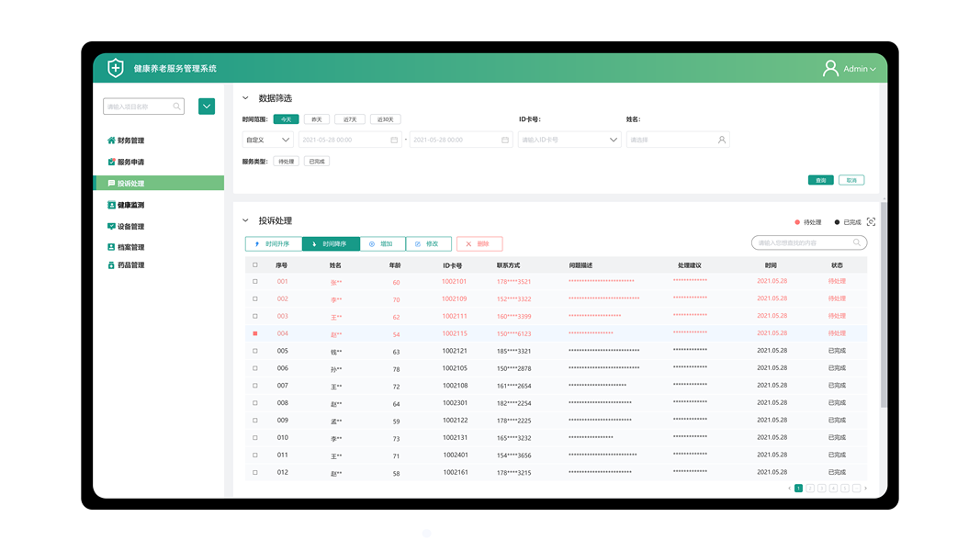980x551 pixels.
Task: Go to the next page arrow
Action: click(x=865, y=488)
